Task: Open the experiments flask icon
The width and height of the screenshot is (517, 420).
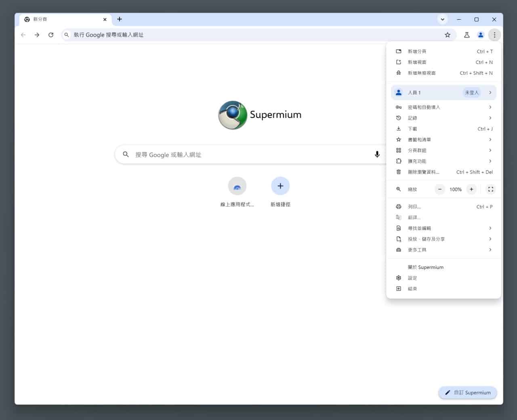Action: click(x=467, y=35)
